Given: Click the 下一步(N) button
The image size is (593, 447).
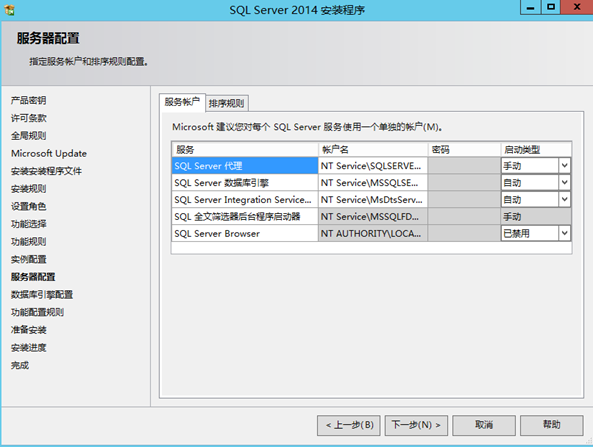Looking at the screenshot, I should pos(416,425).
